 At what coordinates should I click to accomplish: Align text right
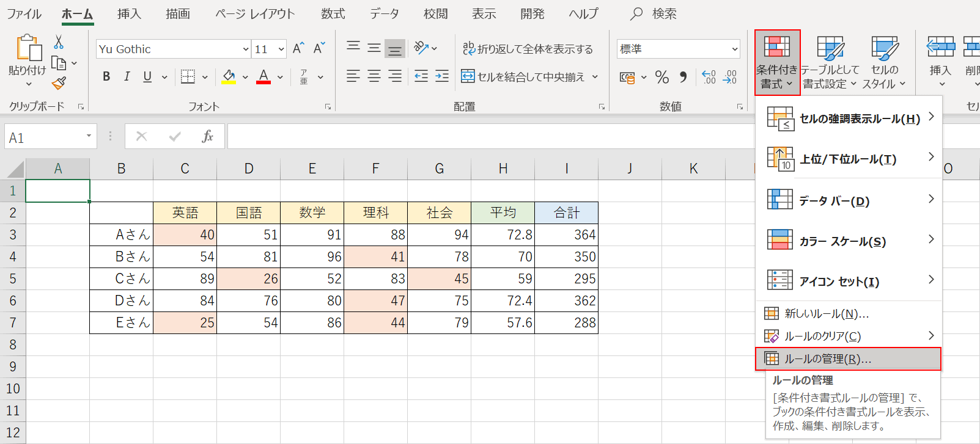pos(395,76)
